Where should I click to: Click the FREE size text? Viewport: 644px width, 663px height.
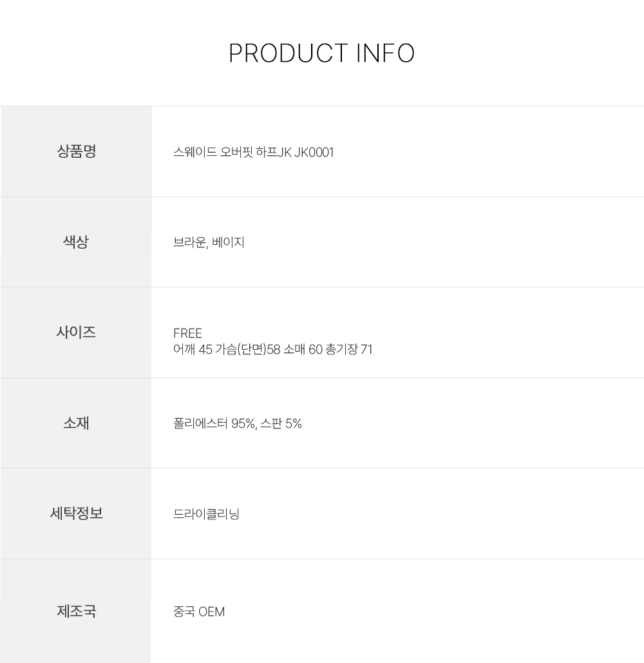pyautogui.click(x=187, y=333)
